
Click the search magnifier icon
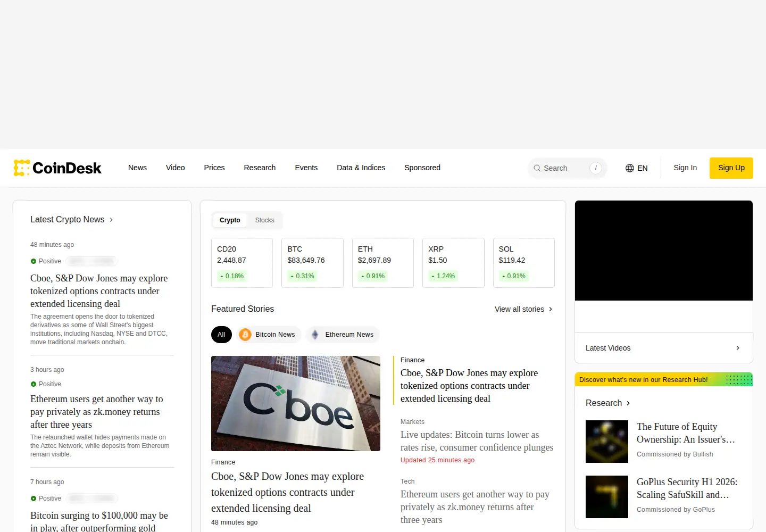tap(537, 168)
